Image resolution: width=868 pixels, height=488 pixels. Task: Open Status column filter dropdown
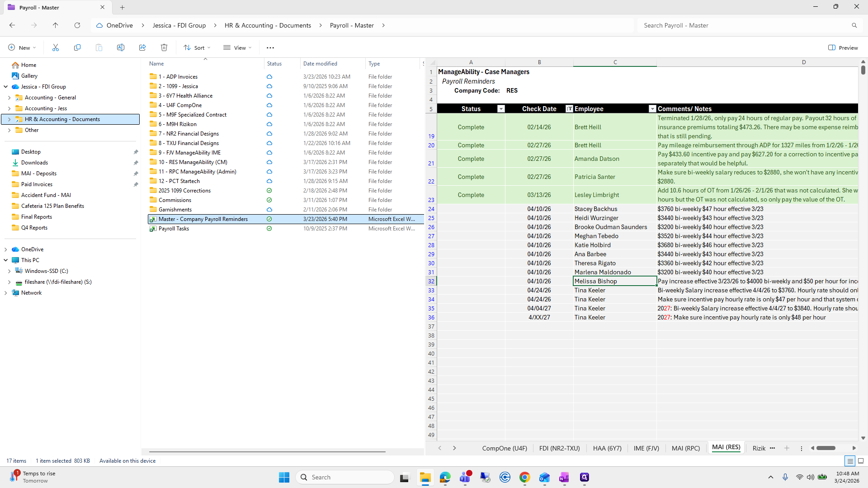click(501, 109)
